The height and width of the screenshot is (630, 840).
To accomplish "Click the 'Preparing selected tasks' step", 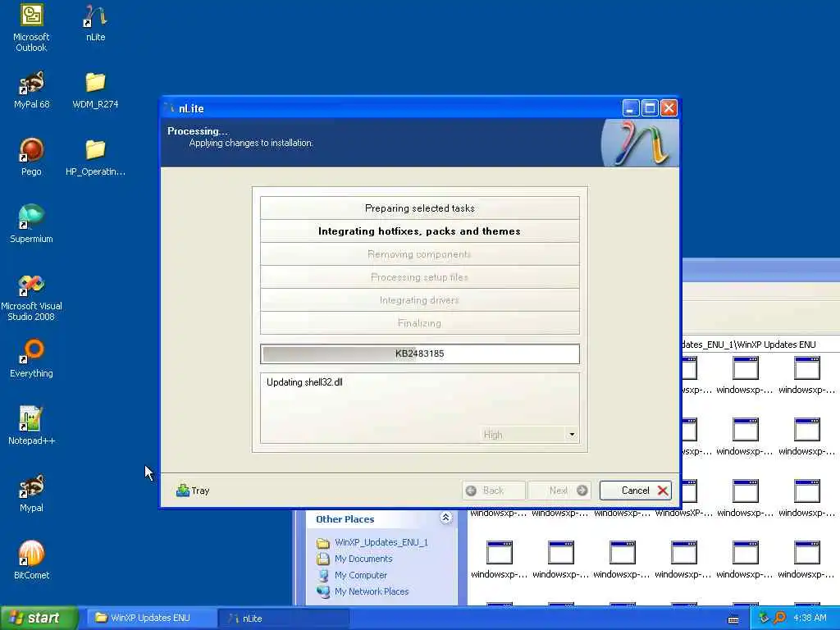I will click(420, 208).
